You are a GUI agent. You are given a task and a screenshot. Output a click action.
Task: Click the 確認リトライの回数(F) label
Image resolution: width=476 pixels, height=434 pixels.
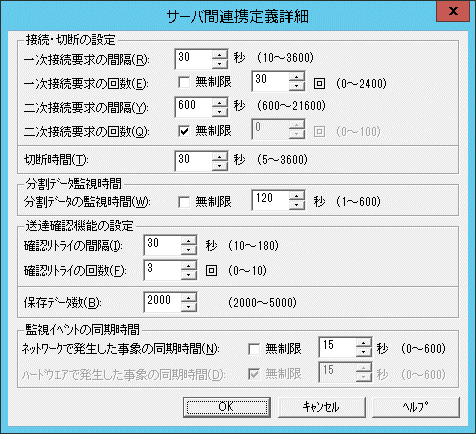click(75, 271)
